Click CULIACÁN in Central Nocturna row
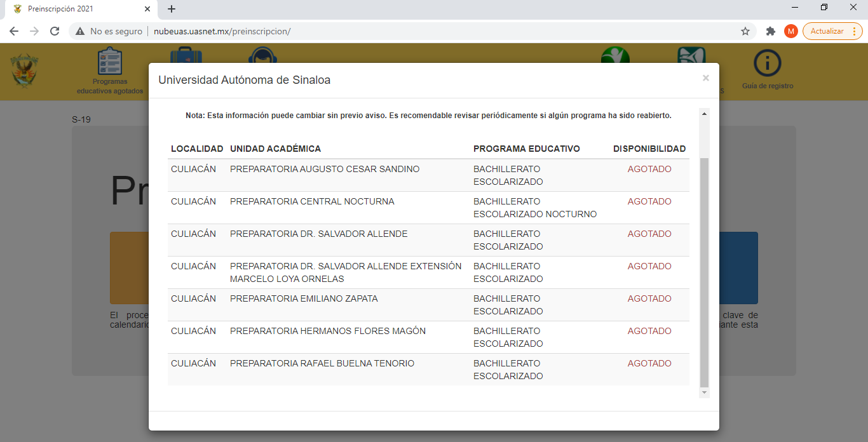Screen dimensions: 868x442 [193, 201]
